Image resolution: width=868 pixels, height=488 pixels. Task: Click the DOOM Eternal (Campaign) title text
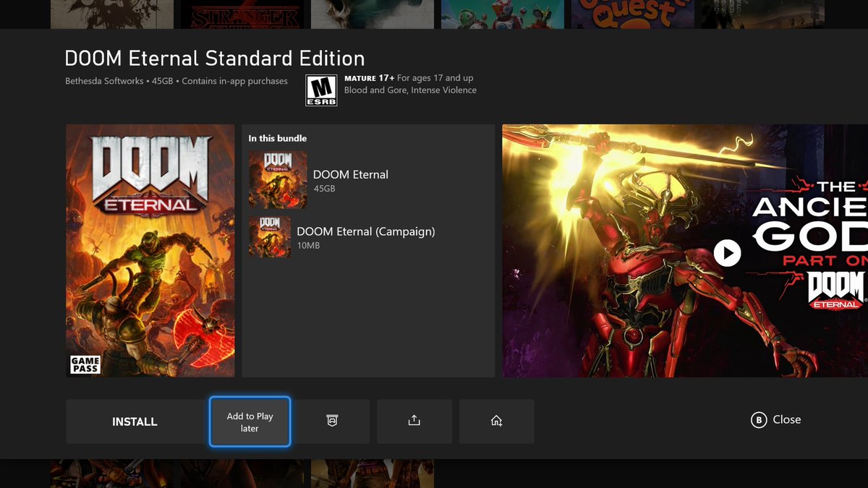point(366,231)
